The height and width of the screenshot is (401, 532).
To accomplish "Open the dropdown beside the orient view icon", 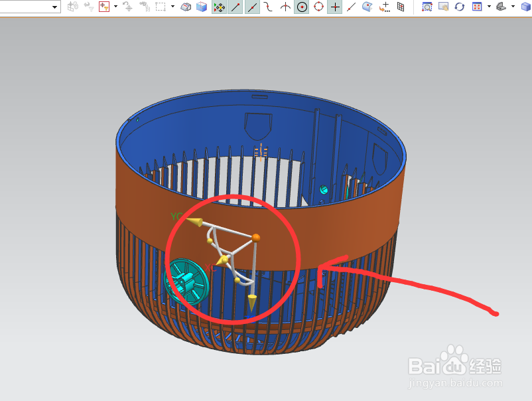I will tap(513, 7).
